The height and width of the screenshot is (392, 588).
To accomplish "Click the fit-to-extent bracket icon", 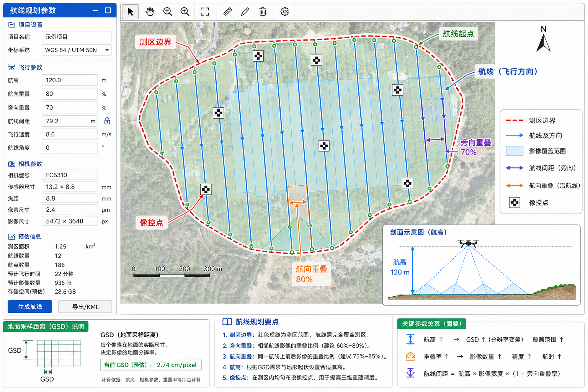I will point(205,11).
